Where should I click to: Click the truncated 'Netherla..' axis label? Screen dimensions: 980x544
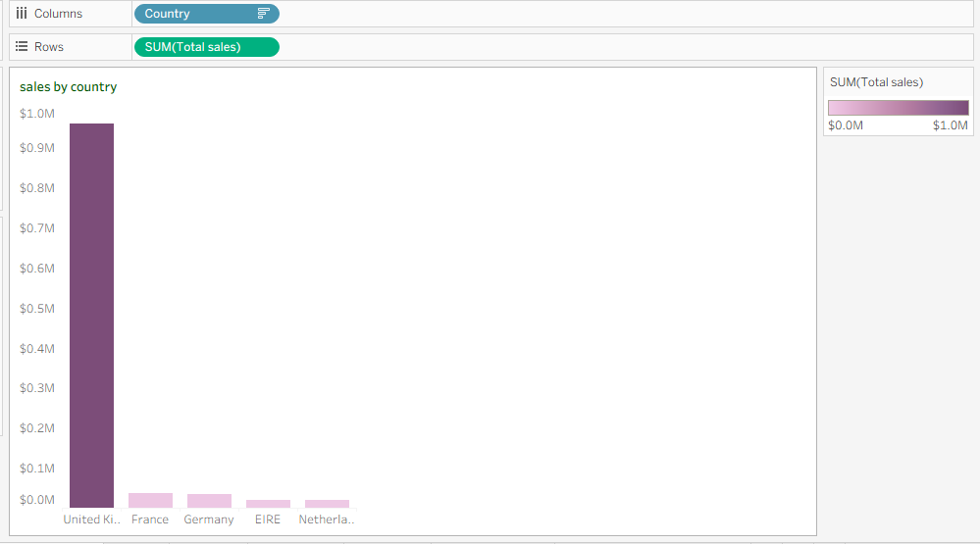pos(327,519)
